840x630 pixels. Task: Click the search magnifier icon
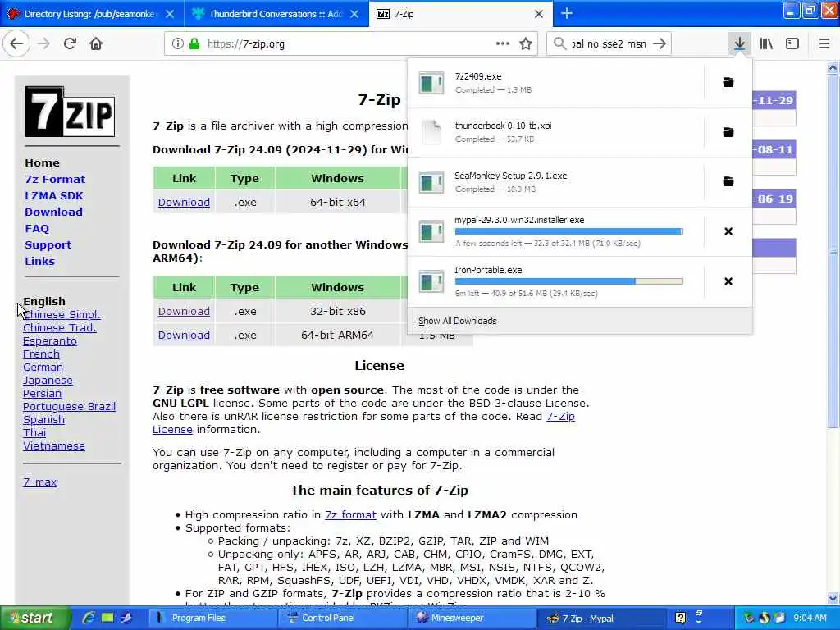click(559, 44)
